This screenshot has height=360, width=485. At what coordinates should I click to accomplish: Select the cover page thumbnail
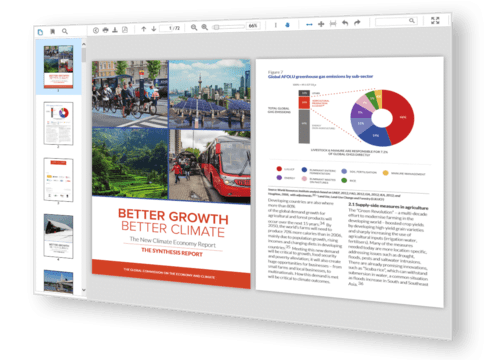coord(59,67)
